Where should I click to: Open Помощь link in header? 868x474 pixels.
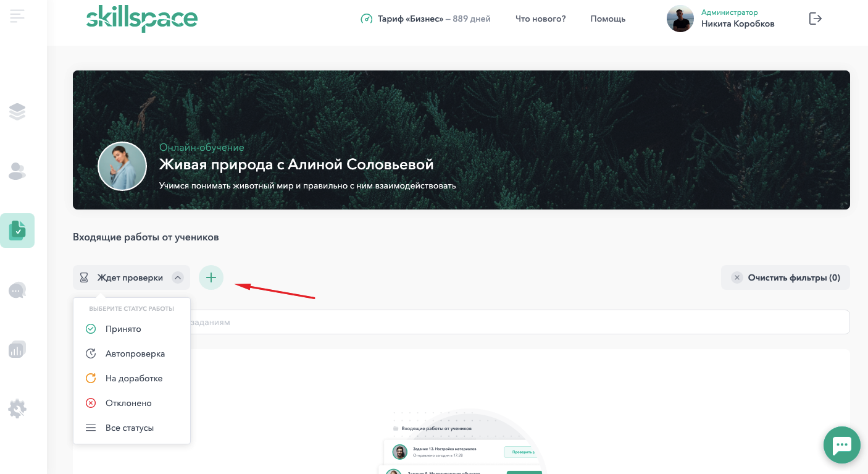608,19
